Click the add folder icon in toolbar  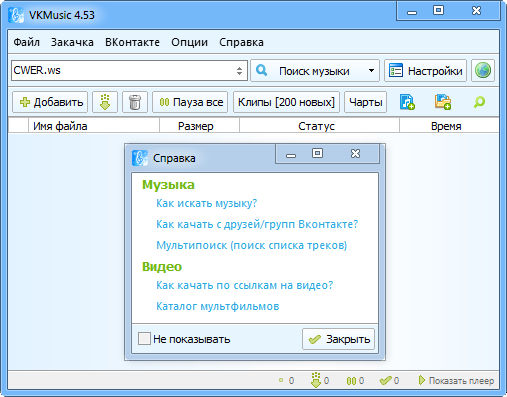coord(443,102)
